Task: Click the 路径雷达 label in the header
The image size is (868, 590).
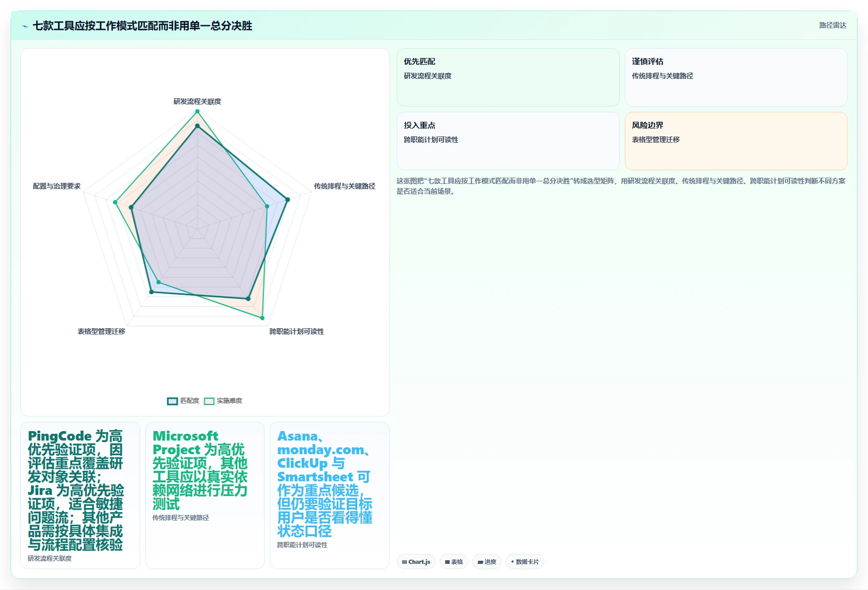Action: click(832, 25)
